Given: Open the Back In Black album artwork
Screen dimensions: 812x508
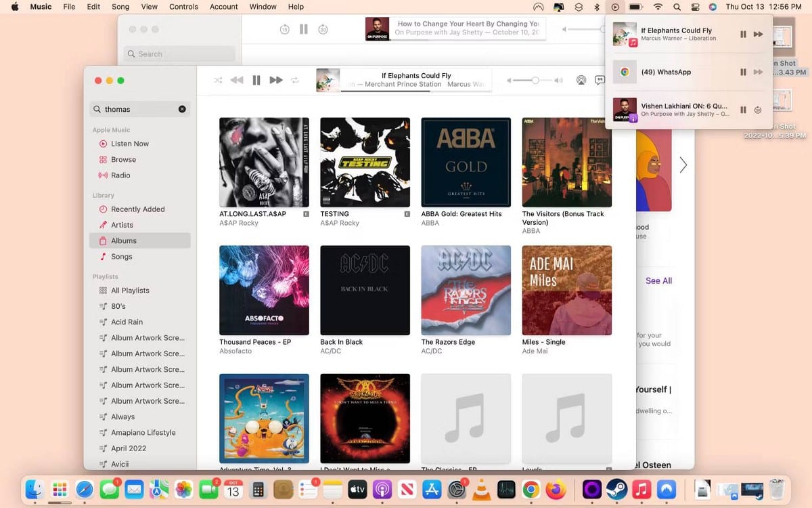Looking at the screenshot, I should pos(365,291).
